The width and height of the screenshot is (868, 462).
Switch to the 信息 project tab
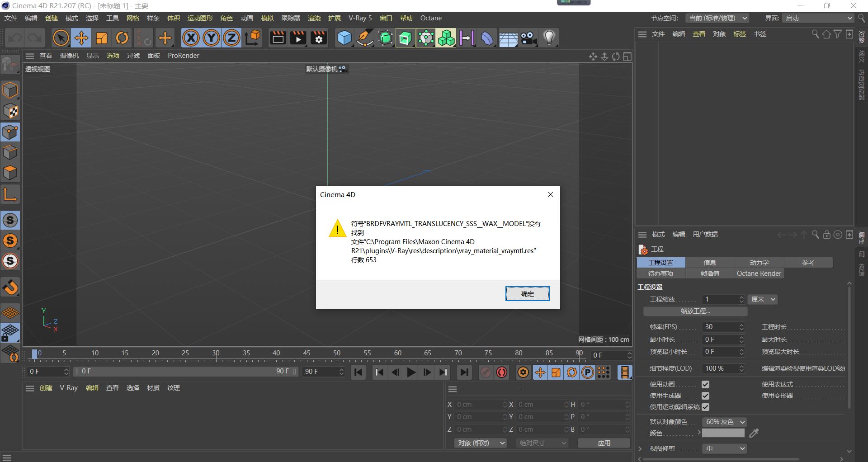[x=710, y=263]
